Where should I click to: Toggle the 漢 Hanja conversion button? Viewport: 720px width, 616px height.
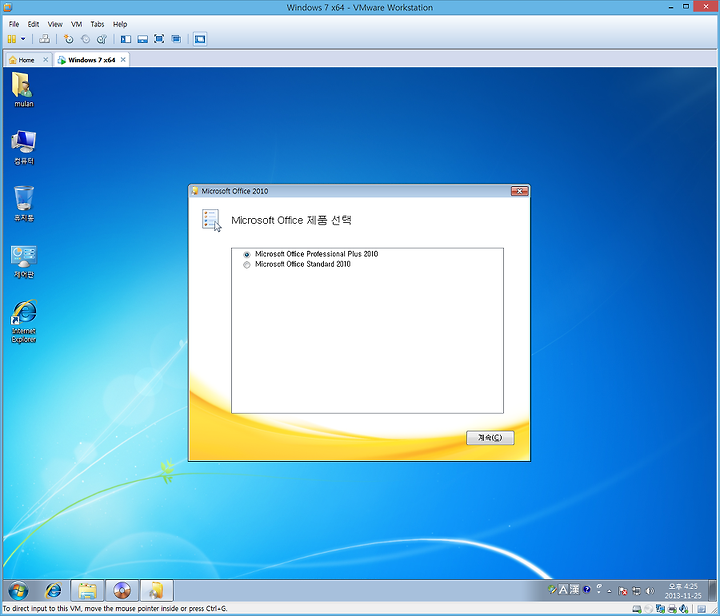tap(574, 589)
